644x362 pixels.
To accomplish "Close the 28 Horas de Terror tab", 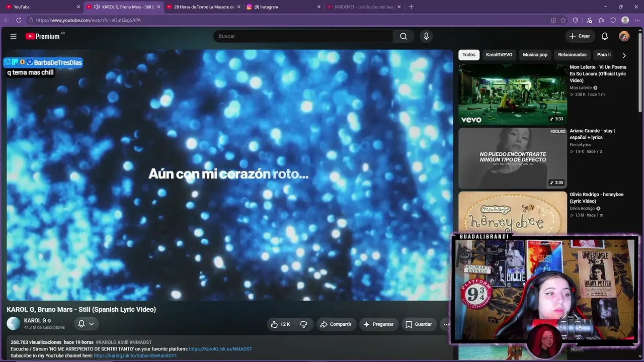I will coord(238,7).
